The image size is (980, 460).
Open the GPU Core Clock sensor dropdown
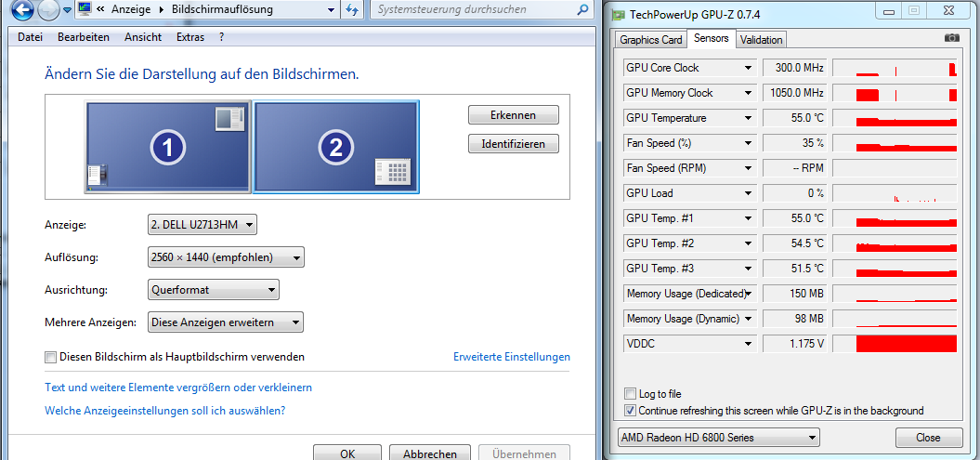pos(748,68)
